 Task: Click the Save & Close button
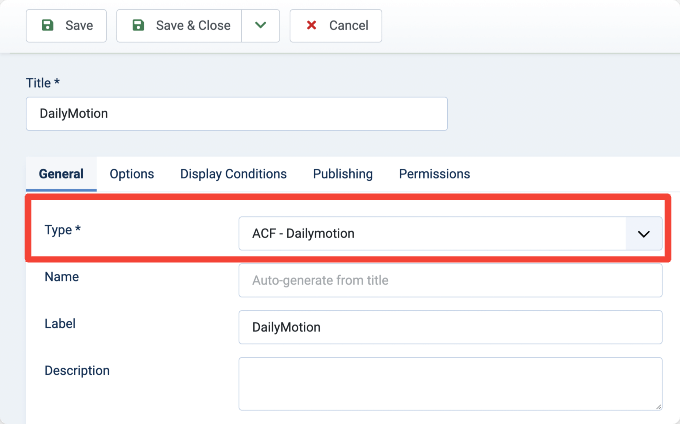click(179, 26)
